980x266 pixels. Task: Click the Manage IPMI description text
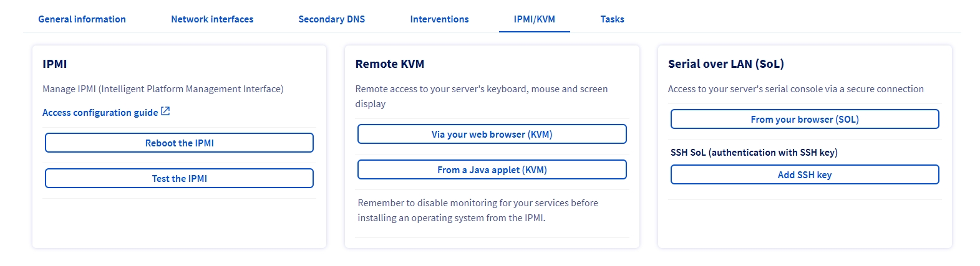163,89
